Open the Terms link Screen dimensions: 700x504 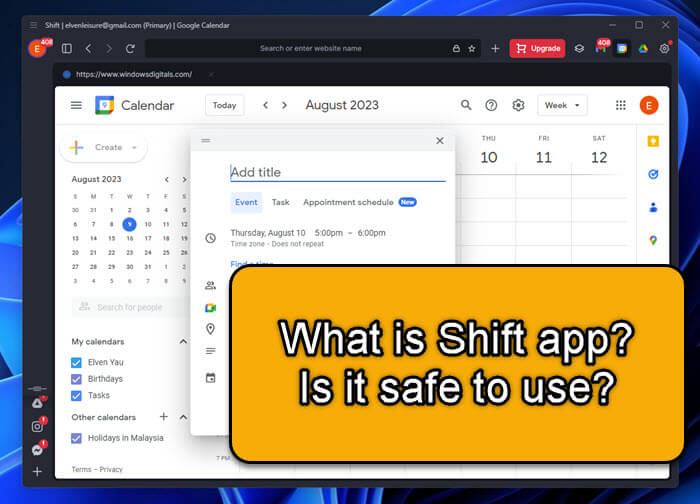pos(81,469)
